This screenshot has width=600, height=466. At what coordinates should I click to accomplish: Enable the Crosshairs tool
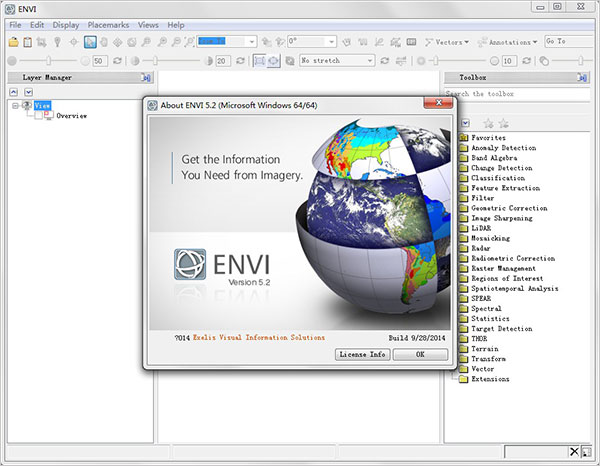(x=73, y=42)
